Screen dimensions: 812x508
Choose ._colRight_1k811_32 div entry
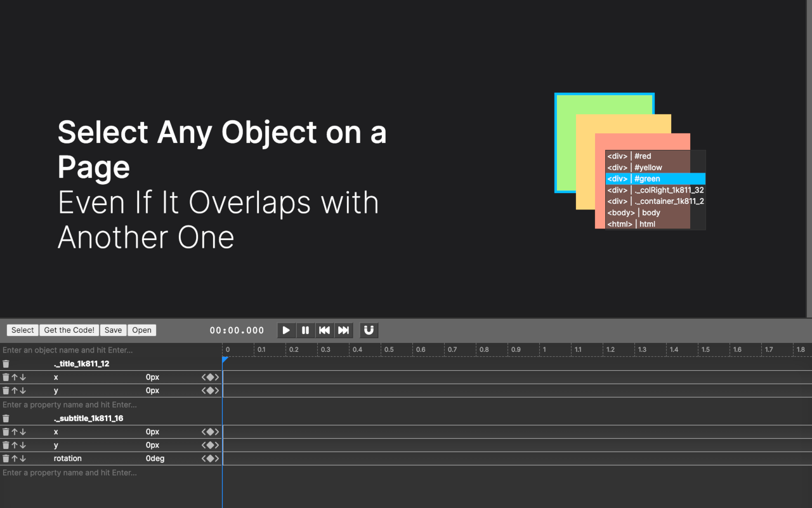click(655, 190)
